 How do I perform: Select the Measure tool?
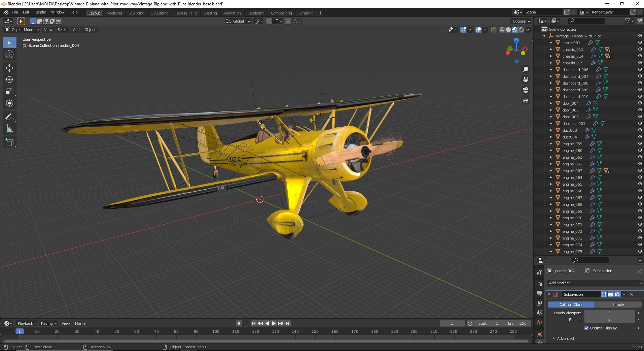[x=9, y=129]
